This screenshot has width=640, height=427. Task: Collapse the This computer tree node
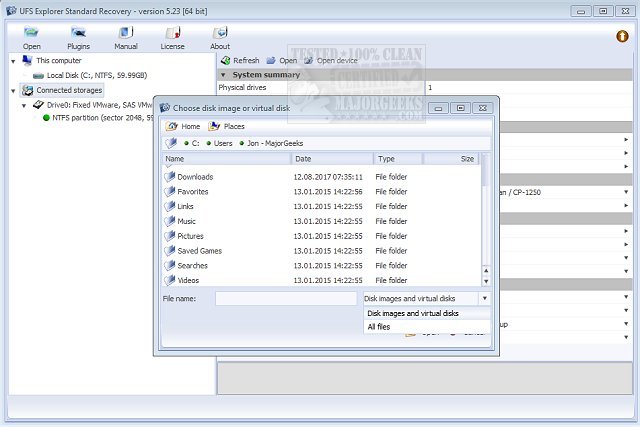pyautogui.click(x=13, y=61)
